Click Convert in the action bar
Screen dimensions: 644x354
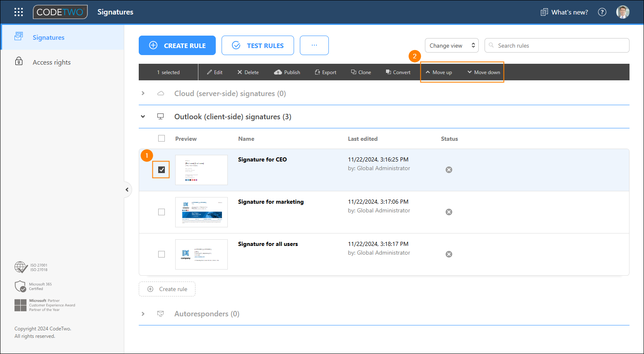point(398,72)
